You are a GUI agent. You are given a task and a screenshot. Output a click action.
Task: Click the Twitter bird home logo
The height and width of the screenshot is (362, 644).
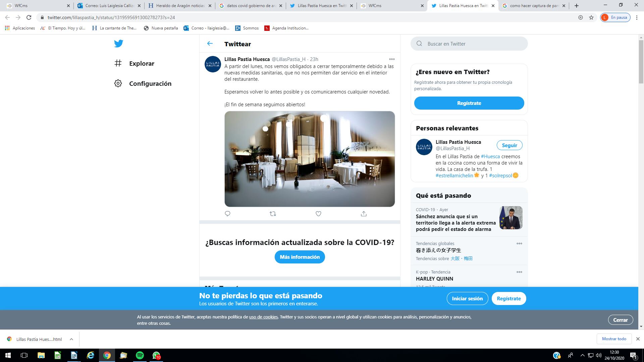[x=118, y=44]
